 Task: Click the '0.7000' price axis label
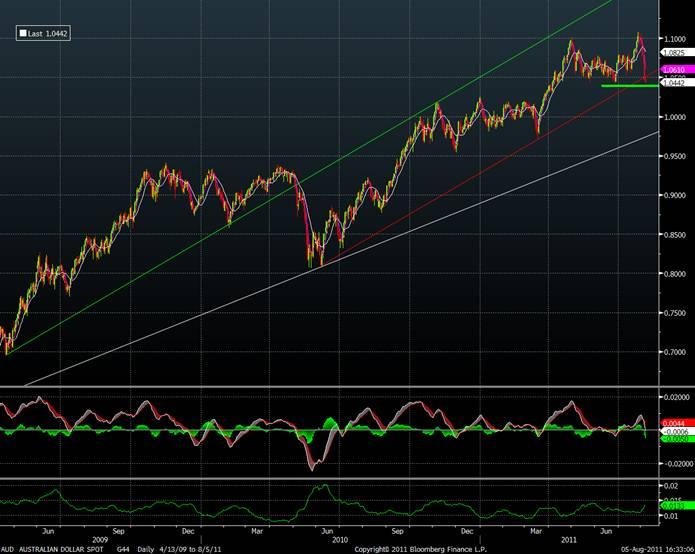(674, 352)
